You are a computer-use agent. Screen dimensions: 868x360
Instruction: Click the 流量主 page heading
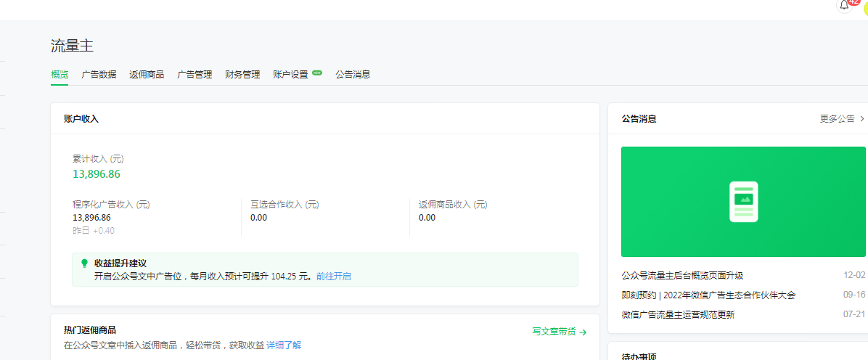[x=72, y=46]
